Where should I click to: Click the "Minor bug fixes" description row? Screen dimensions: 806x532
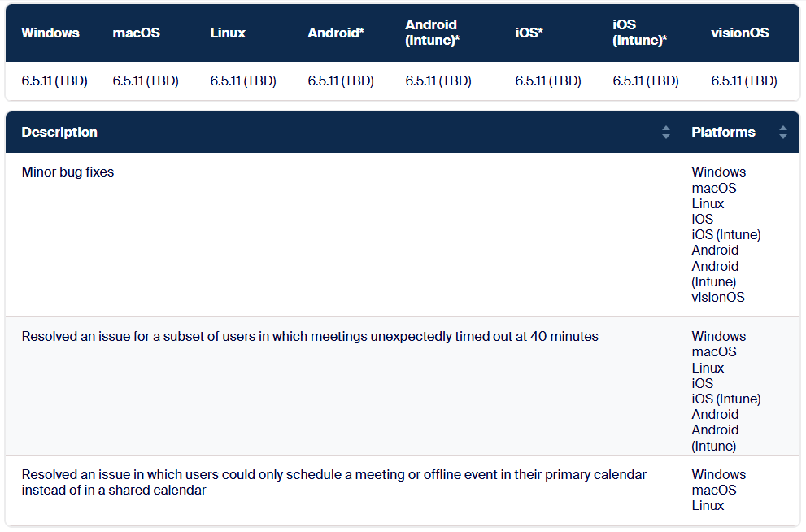click(x=68, y=172)
